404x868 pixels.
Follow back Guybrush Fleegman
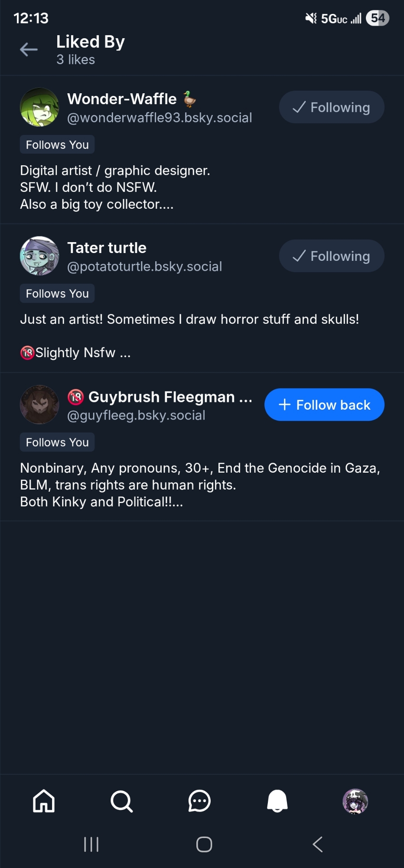point(324,404)
